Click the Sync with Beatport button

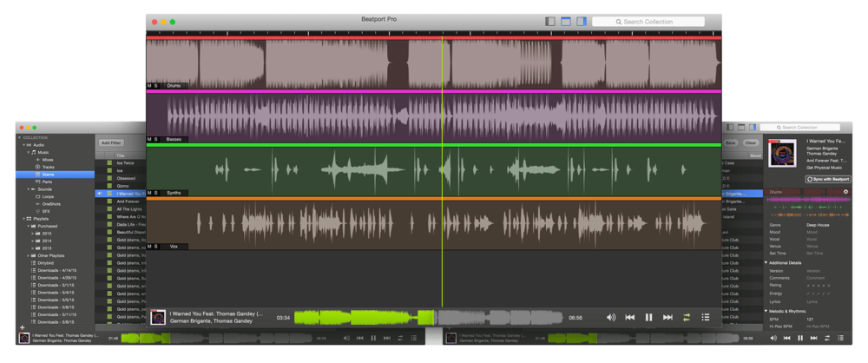828,179
